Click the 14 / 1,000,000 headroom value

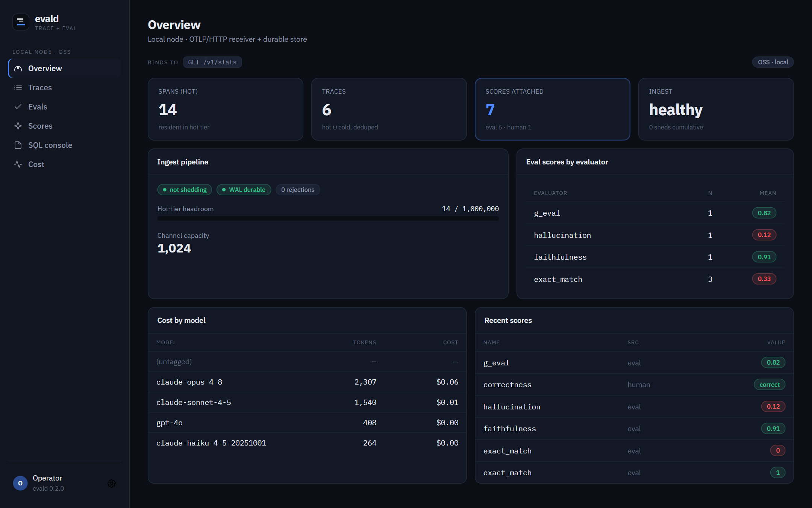coord(470,209)
